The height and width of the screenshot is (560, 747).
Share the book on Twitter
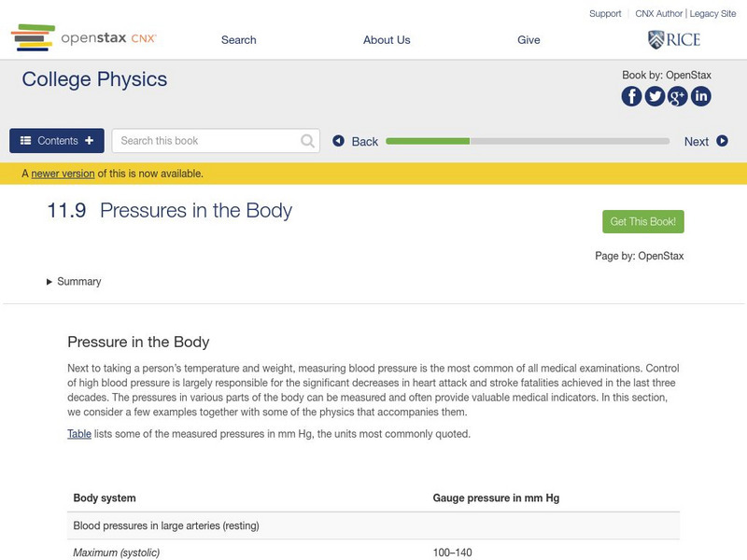pos(655,96)
